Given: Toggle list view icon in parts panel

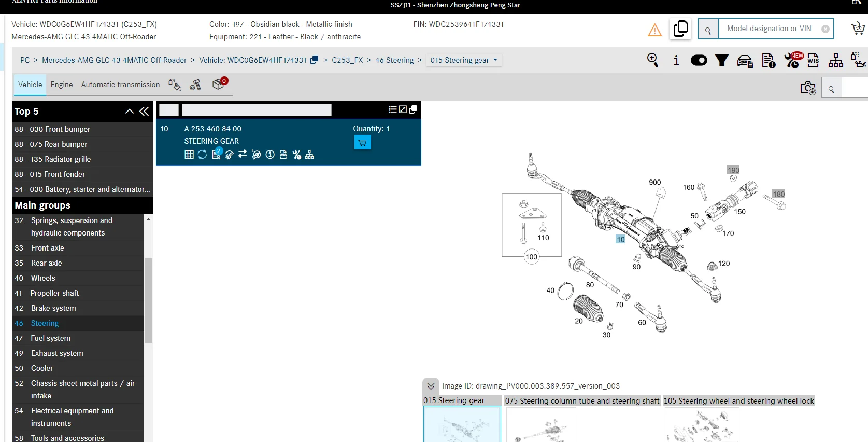Looking at the screenshot, I should pos(393,109).
